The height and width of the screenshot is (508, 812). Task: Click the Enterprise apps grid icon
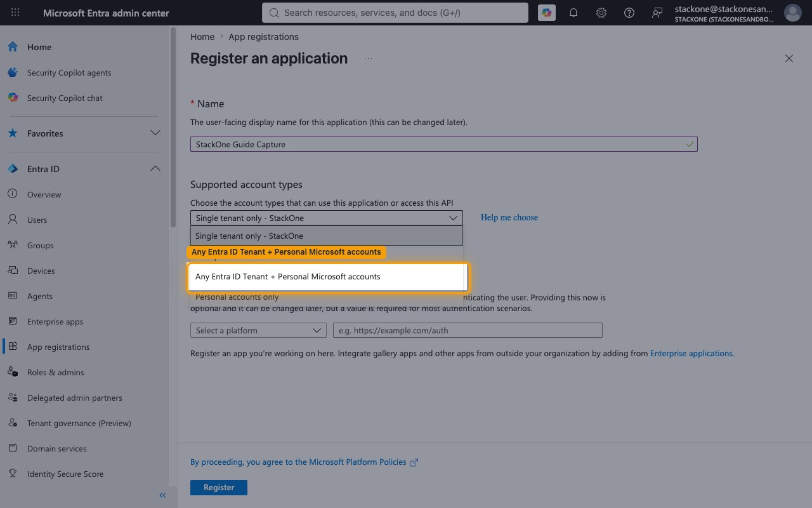tap(13, 321)
